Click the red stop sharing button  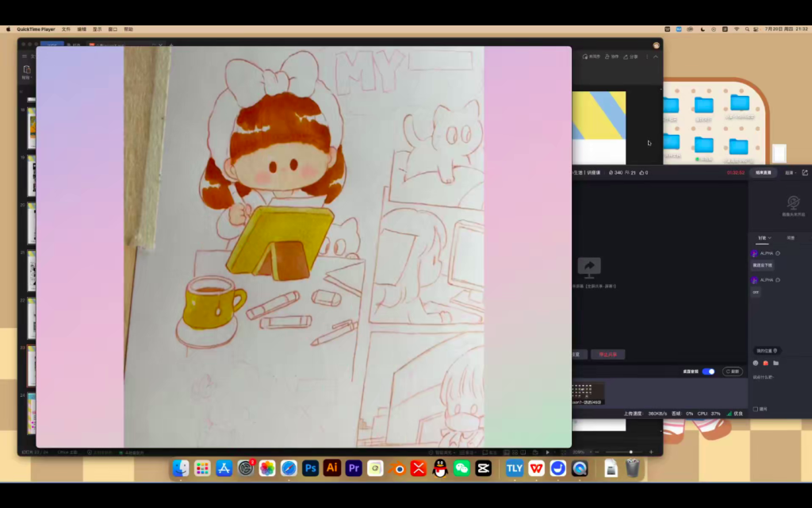coord(607,354)
